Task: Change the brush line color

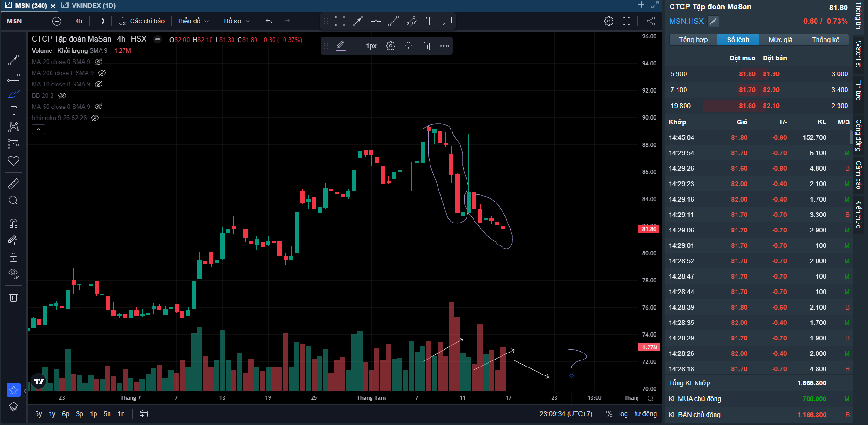Action: click(341, 46)
